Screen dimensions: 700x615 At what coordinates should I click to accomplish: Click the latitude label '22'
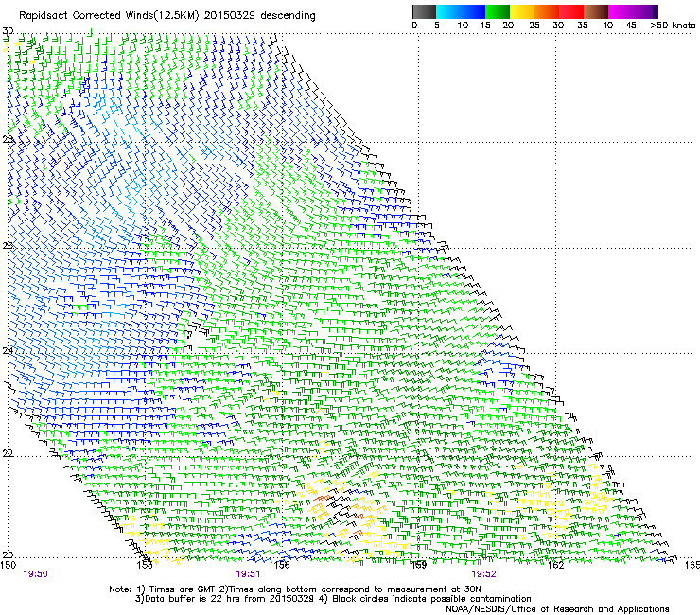pos(8,453)
